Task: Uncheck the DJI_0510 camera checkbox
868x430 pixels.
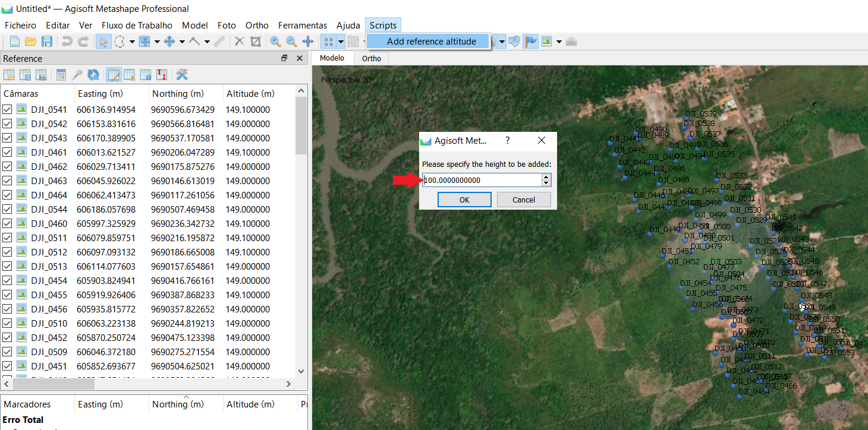Action: coord(7,323)
